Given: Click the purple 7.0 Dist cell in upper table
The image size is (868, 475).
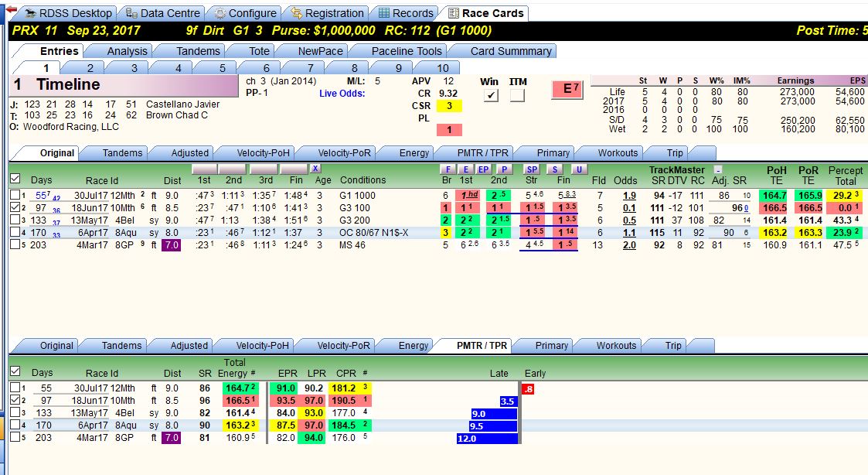Looking at the screenshot, I should [171, 245].
